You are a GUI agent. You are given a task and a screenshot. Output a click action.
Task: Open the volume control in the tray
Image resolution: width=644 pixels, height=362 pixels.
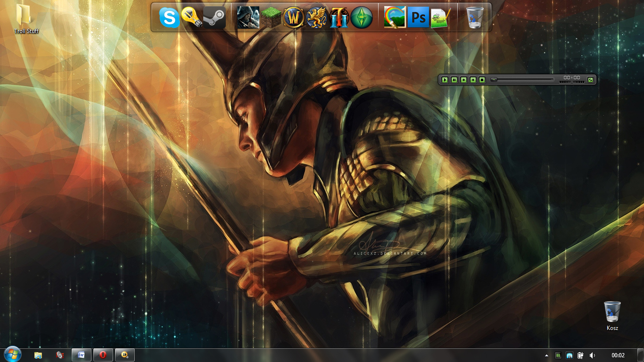pos(592,355)
